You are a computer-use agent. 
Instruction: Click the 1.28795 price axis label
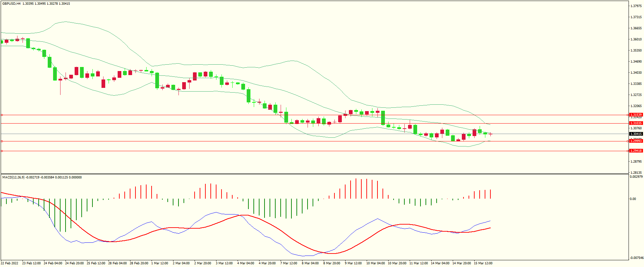[x=636, y=162]
